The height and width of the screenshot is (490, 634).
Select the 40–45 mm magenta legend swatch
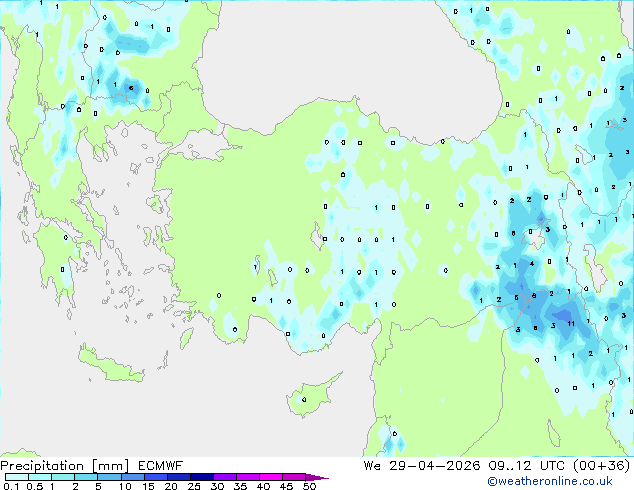coord(271,477)
